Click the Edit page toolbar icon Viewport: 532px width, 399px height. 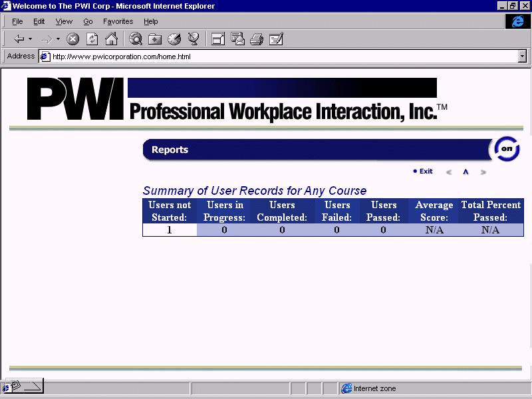tap(277, 39)
